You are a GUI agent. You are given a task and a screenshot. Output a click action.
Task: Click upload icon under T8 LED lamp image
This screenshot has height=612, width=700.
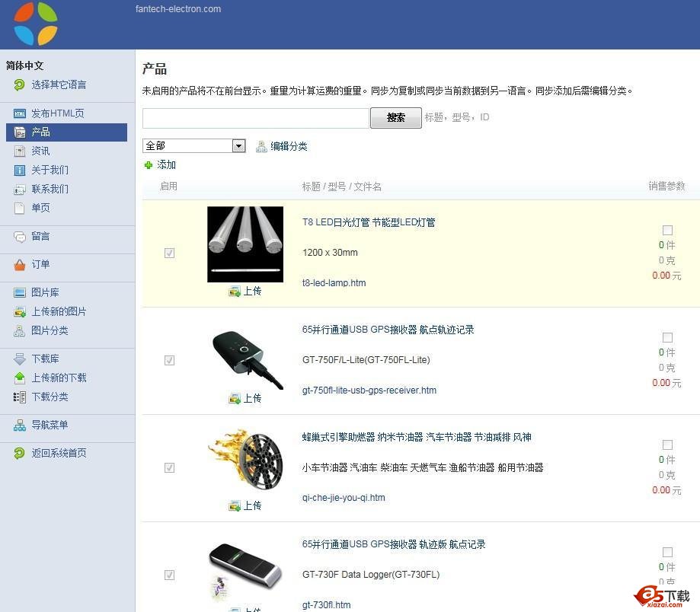tap(235, 292)
